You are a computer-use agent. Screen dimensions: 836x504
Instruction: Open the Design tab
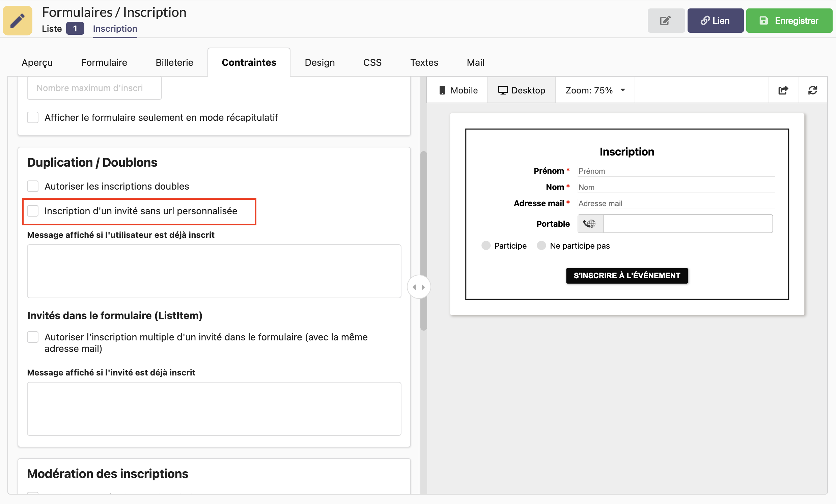[319, 62]
